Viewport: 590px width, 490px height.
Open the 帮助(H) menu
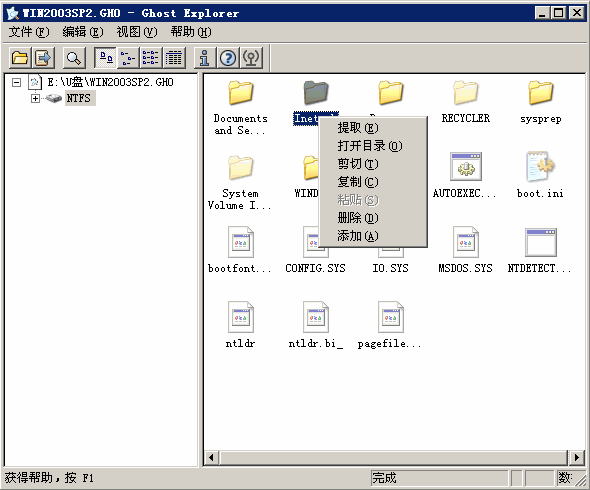(x=191, y=32)
